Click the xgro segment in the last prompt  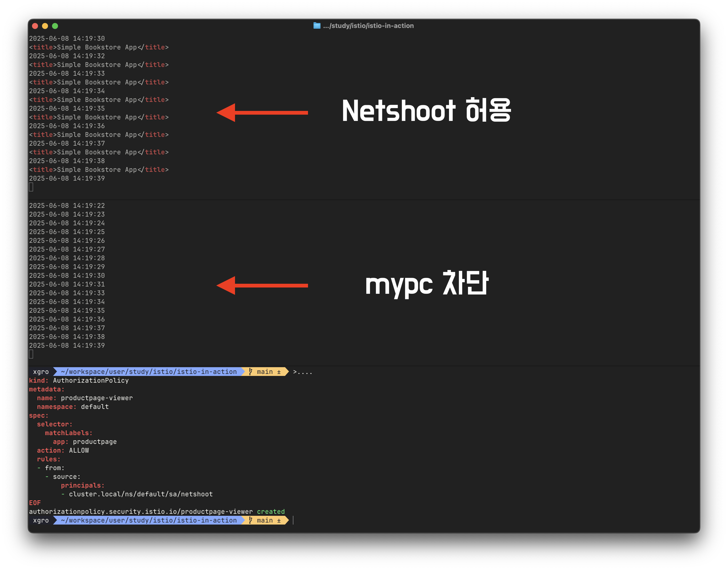point(41,520)
